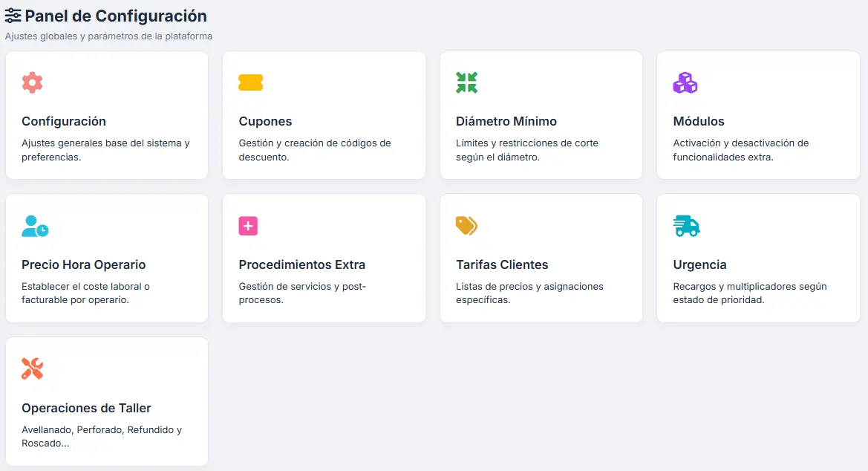
Task: Open the Módulos activation card
Action: point(758,115)
